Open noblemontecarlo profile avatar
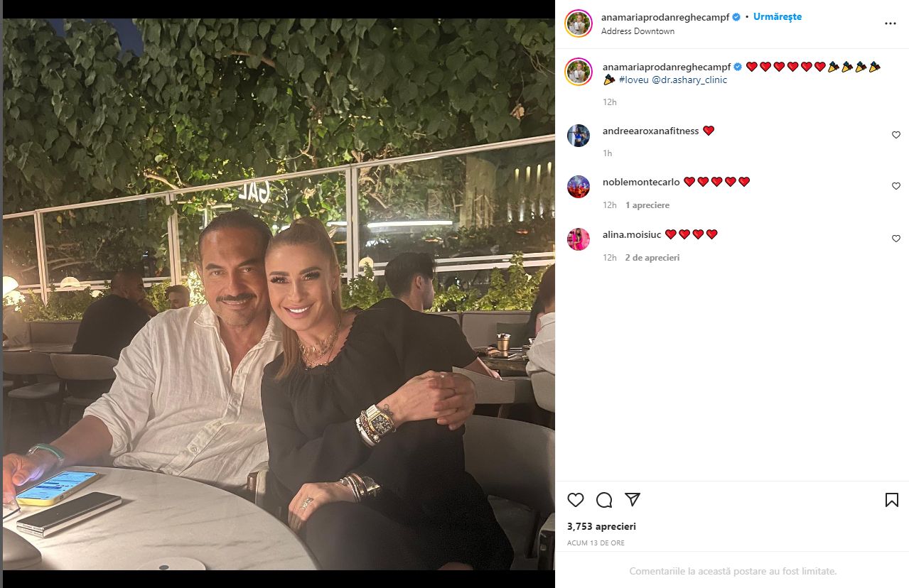The image size is (909, 588). click(x=579, y=187)
